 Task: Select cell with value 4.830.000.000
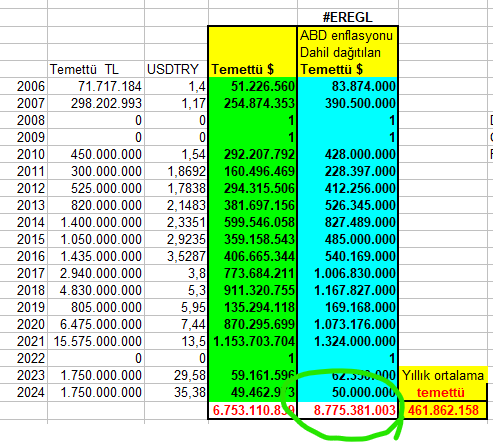[96, 290]
